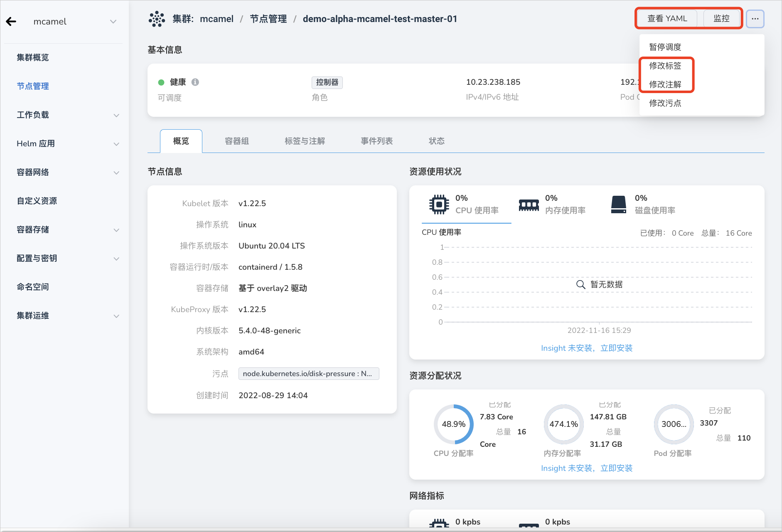Click the disk-pressure taint tag

pos(309,374)
